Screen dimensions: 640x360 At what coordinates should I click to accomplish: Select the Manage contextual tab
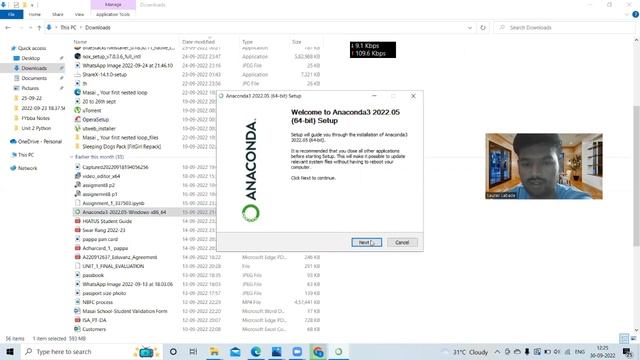tap(113, 4)
